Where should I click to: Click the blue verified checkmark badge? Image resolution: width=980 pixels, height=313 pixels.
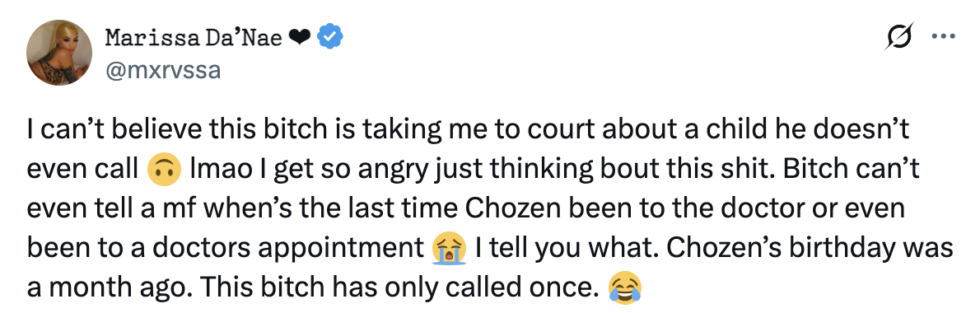tap(329, 38)
